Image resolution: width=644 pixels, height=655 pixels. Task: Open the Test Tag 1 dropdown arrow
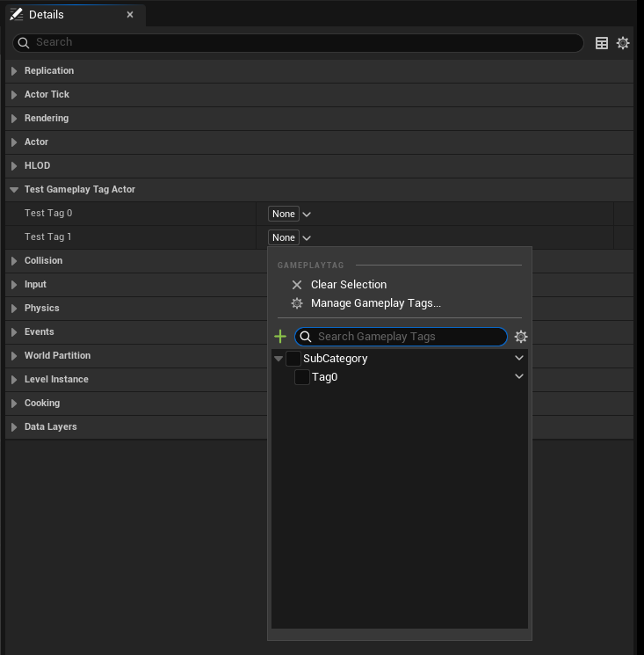pyautogui.click(x=307, y=238)
